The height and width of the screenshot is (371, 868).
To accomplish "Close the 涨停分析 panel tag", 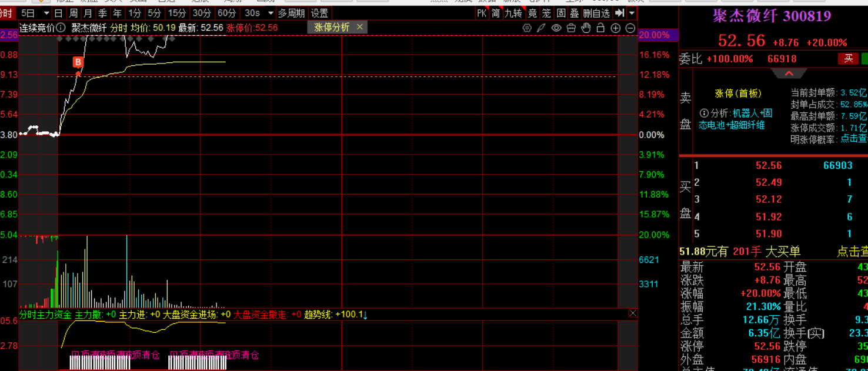I will click(x=360, y=27).
